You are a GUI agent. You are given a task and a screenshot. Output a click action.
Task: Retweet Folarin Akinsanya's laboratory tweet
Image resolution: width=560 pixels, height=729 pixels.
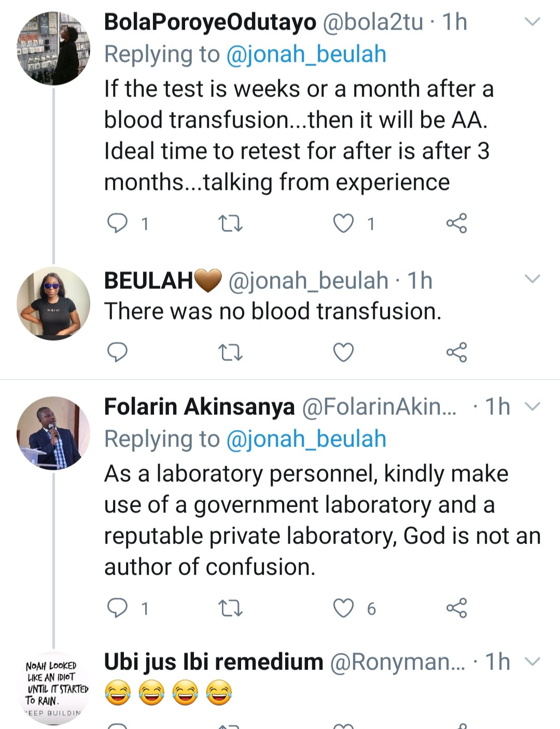[230, 608]
